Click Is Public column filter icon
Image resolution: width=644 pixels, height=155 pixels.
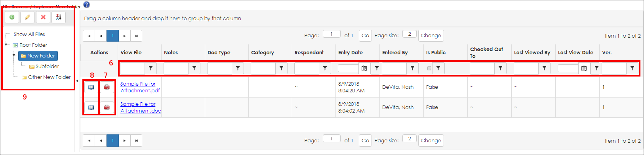point(438,68)
